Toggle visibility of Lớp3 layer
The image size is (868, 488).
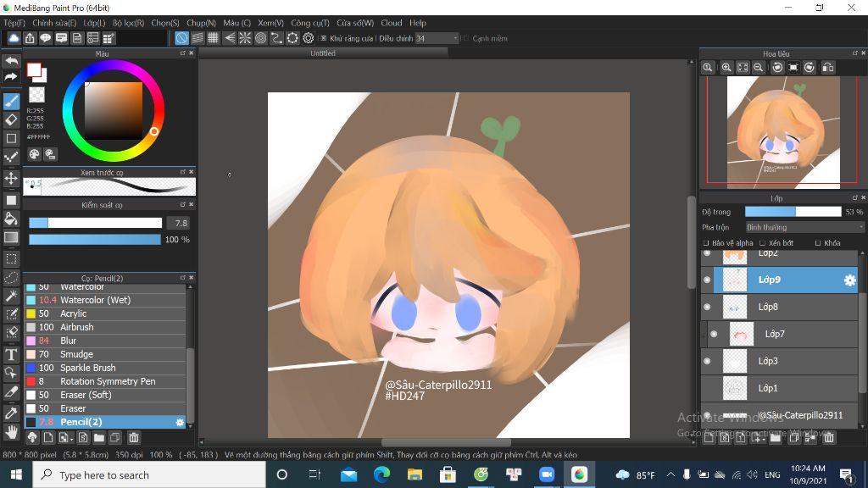(707, 361)
